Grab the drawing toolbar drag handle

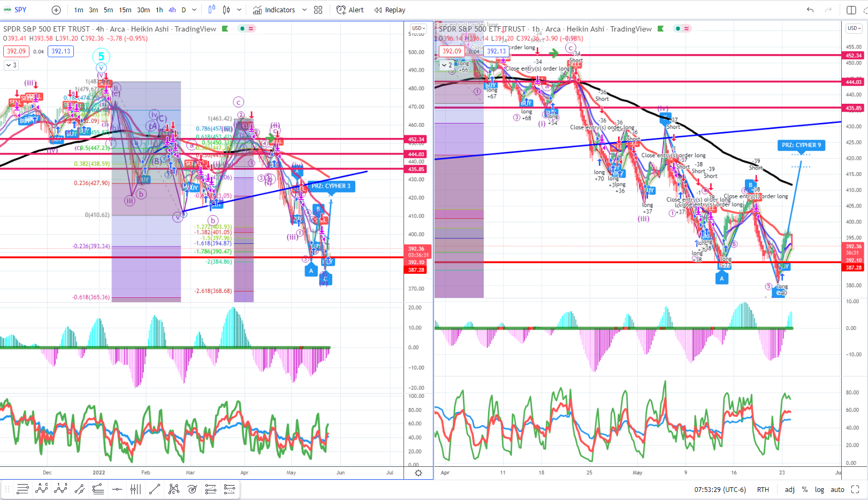pyautogui.click(x=7, y=489)
